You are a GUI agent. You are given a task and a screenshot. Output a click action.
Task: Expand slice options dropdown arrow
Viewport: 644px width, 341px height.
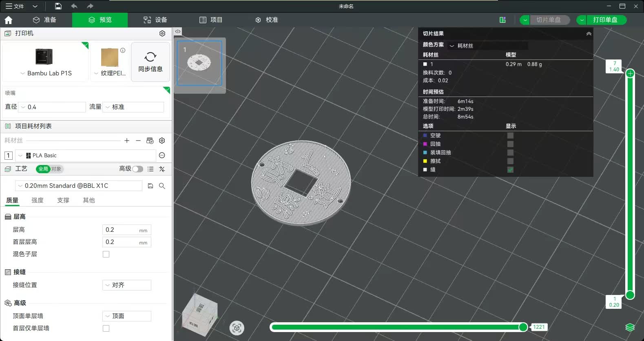(x=525, y=20)
